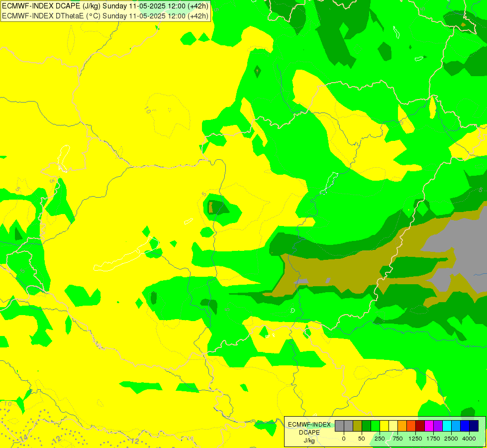Click the 4000 value on the legend scale
Screen dimensions: 487x448
(x=469, y=439)
